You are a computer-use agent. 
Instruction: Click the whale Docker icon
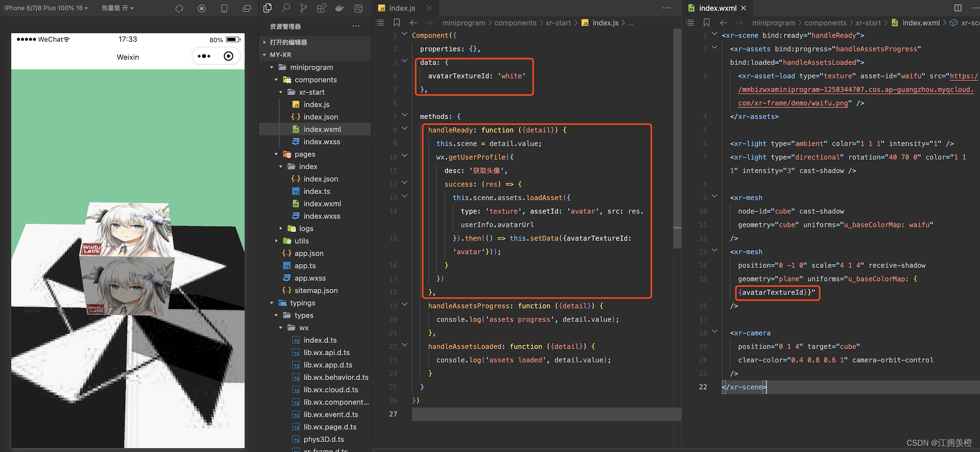click(340, 8)
